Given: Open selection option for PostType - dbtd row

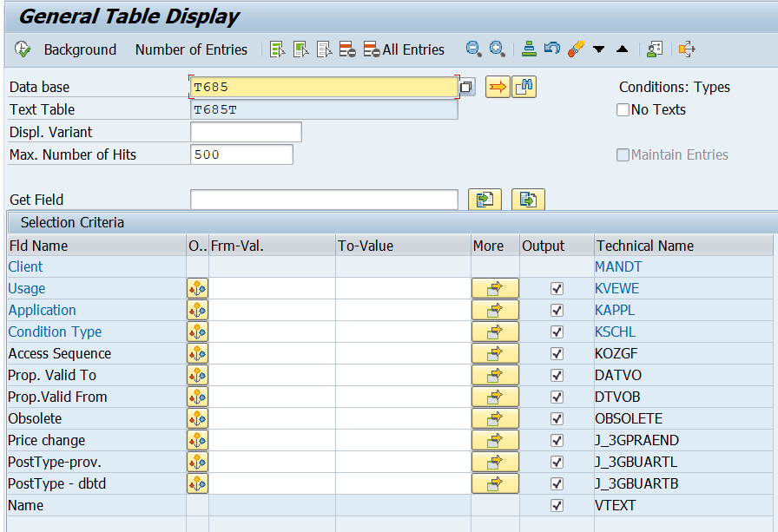Looking at the screenshot, I should point(197,484).
